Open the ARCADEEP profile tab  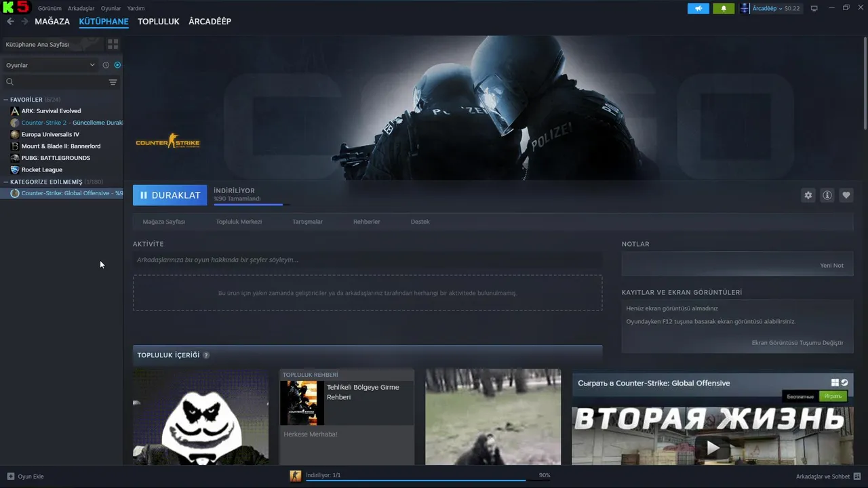pos(210,22)
